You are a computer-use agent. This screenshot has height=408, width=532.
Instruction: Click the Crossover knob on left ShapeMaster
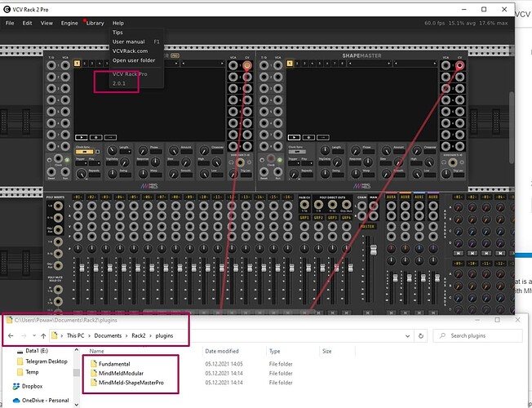[204, 150]
